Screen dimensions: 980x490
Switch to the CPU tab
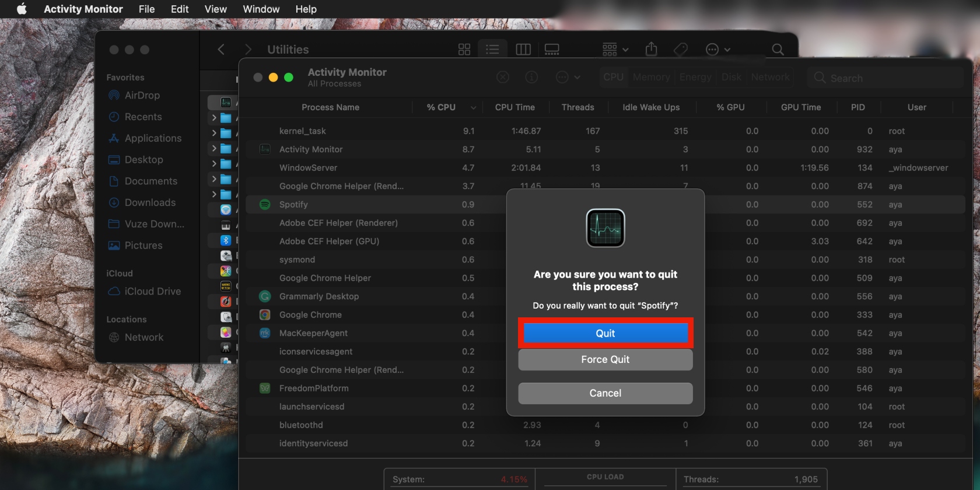coord(613,77)
